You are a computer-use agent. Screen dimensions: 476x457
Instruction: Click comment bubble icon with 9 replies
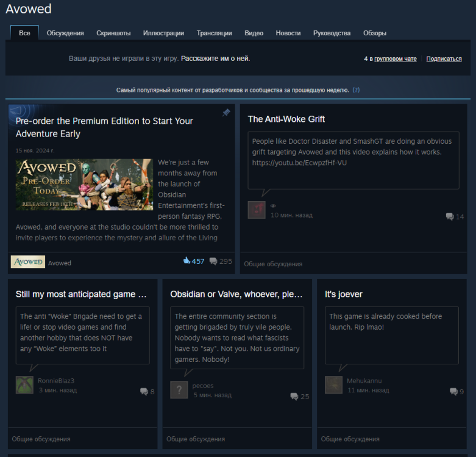pos(453,391)
